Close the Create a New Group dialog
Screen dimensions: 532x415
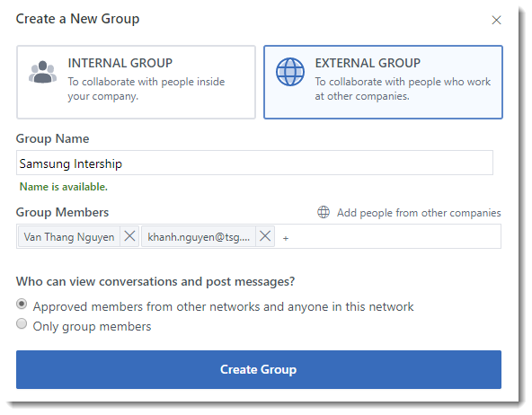point(496,21)
